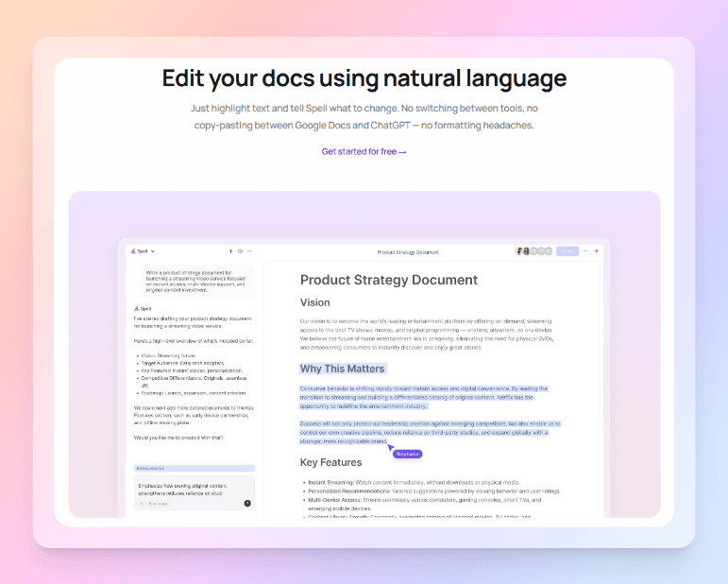728x584 pixels.
Task: Open chat panel more options menu
Action: click(250, 251)
